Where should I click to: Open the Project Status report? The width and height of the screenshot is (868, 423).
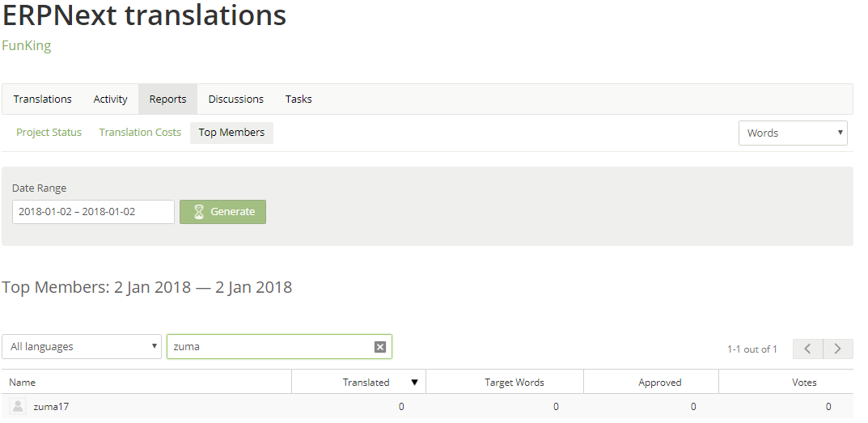click(49, 133)
